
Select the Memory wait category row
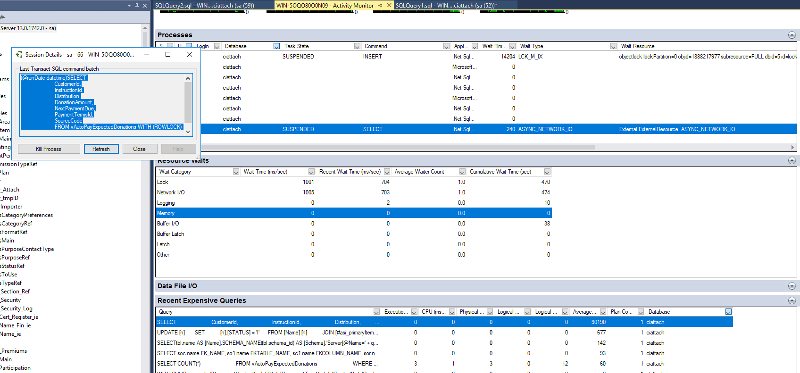tap(354, 213)
